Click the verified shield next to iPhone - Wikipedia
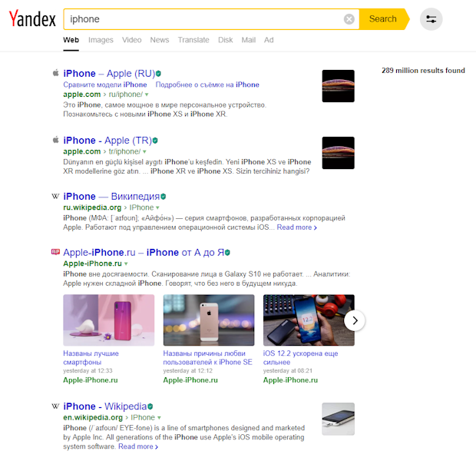Viewport: 476px width, 461px height. (150, 406)
